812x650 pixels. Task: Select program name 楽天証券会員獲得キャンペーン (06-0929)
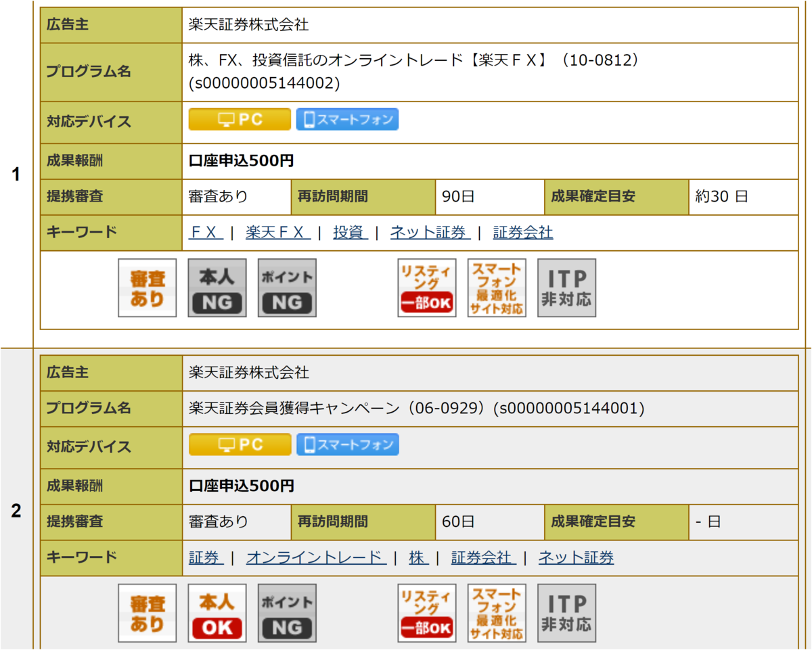coord(417,409)
